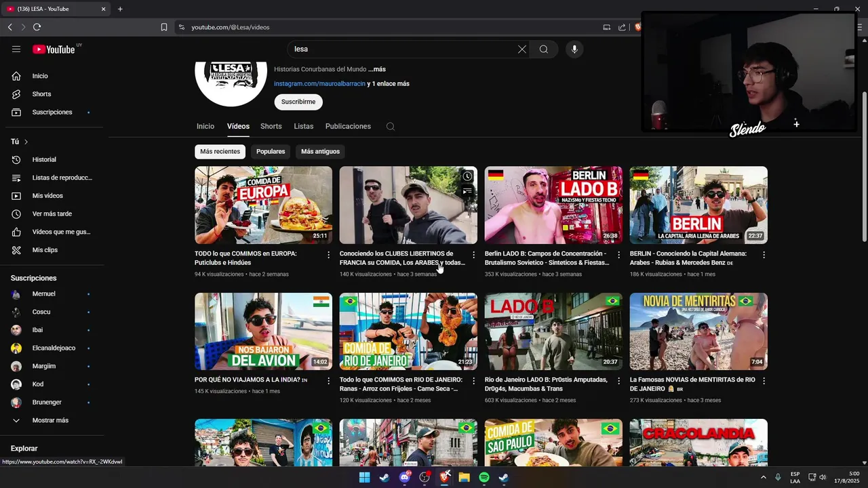The height and width of the screenshot is (488, 868).
Task: Open Ver más tarde in sidebar
Action: coord(52,213)
